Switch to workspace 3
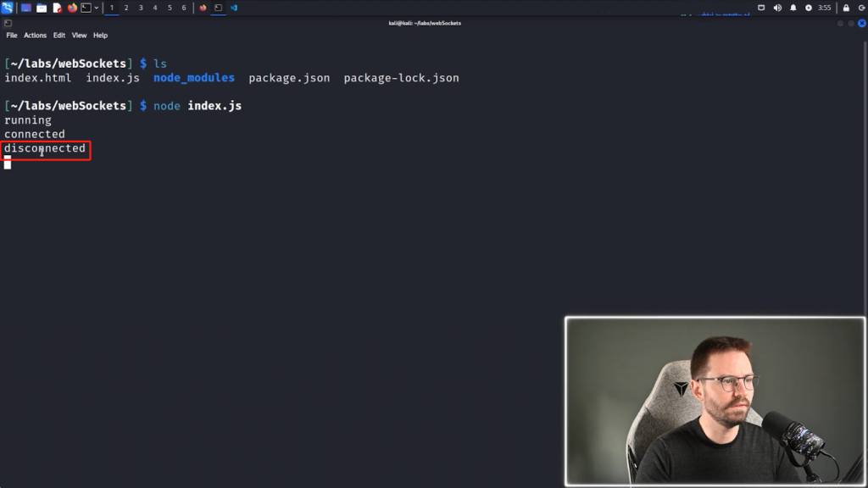868x488 pixels. (141, 8)
